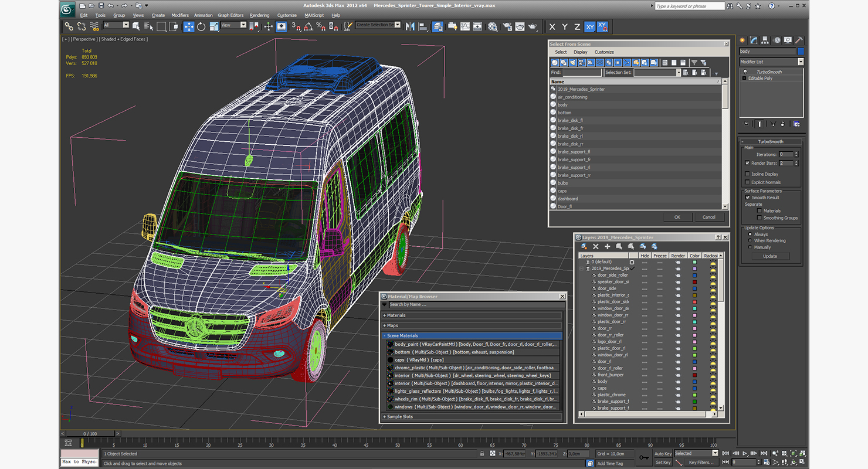Toggle Smooth Result checkbox
Viewport: 868px width, 469px height.
pyautogui.click(x=747, y=198)
